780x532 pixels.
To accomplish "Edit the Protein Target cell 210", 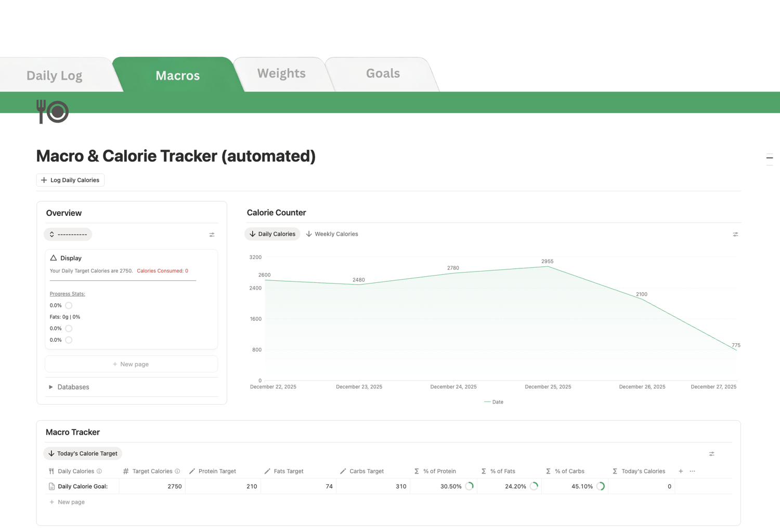I will coord(223,486).
